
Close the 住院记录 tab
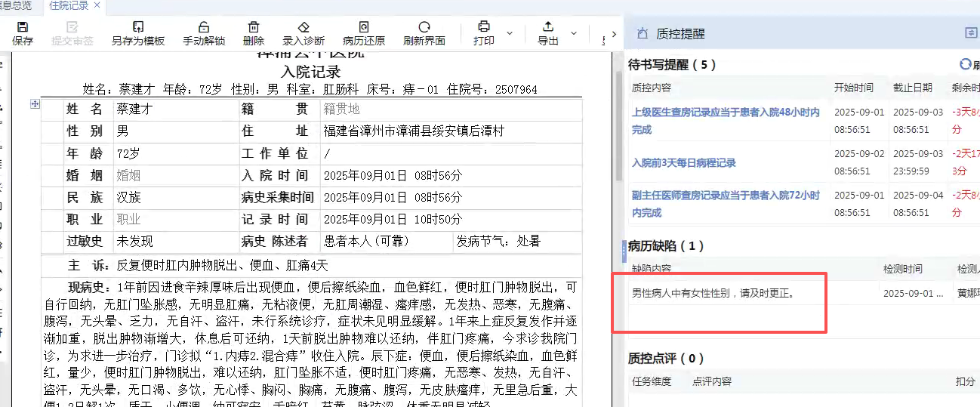coord(97,5)
